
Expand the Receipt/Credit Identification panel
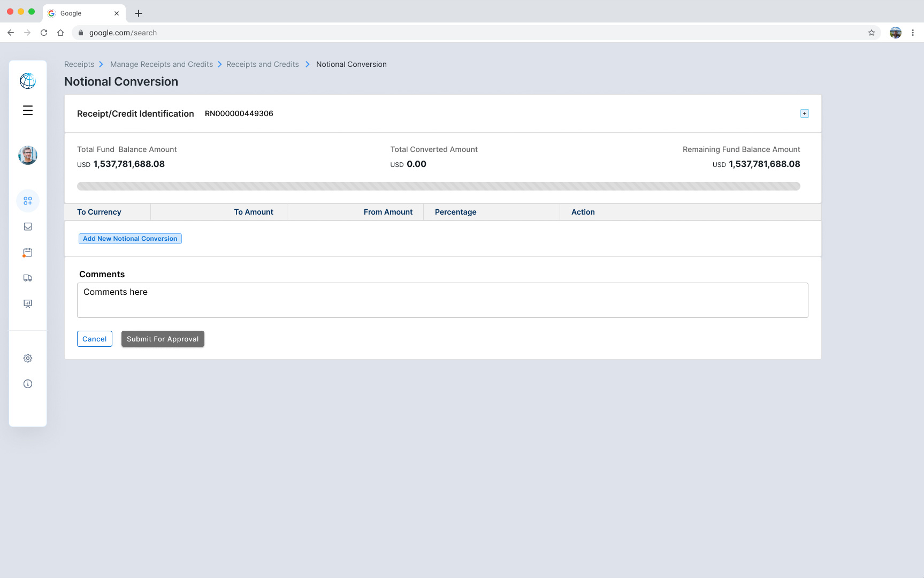click(804, 113)
